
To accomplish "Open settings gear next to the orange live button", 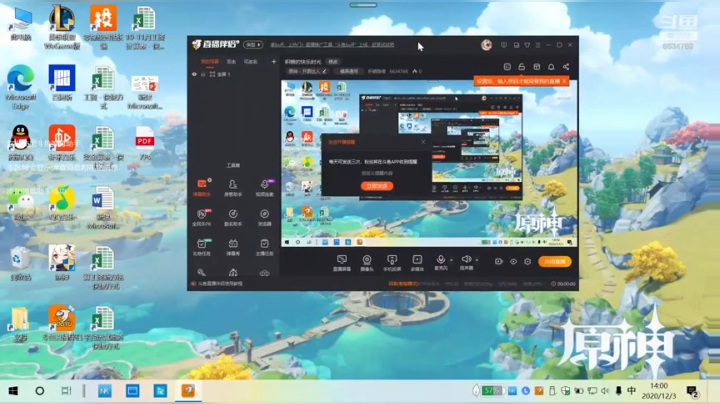I will point(528,261).
